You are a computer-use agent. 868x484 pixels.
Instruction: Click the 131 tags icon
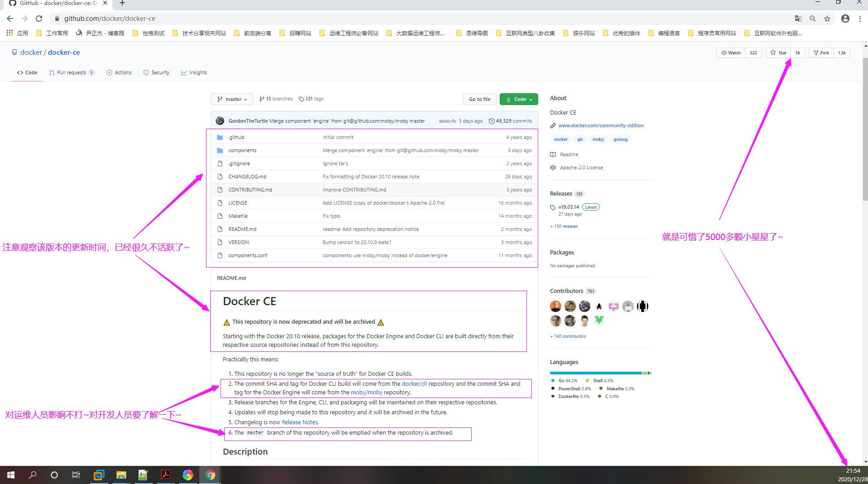pyautogui.click(x=301, y=99)
